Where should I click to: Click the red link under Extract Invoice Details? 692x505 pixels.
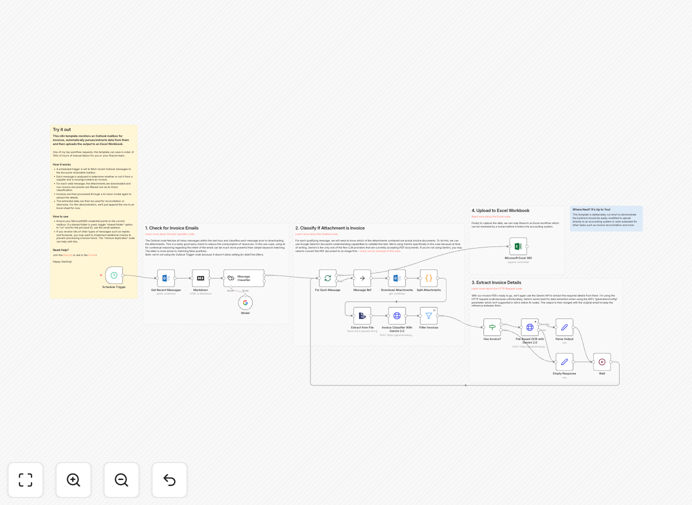coord(496,289)
